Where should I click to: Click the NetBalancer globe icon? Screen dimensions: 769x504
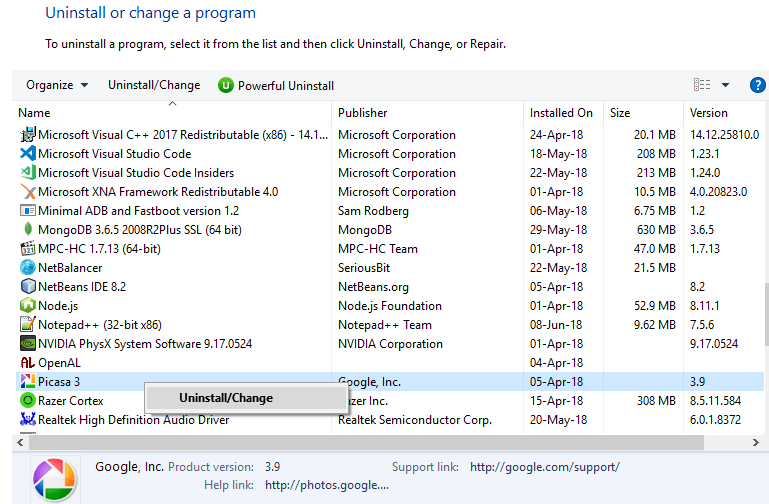[28, 268]
